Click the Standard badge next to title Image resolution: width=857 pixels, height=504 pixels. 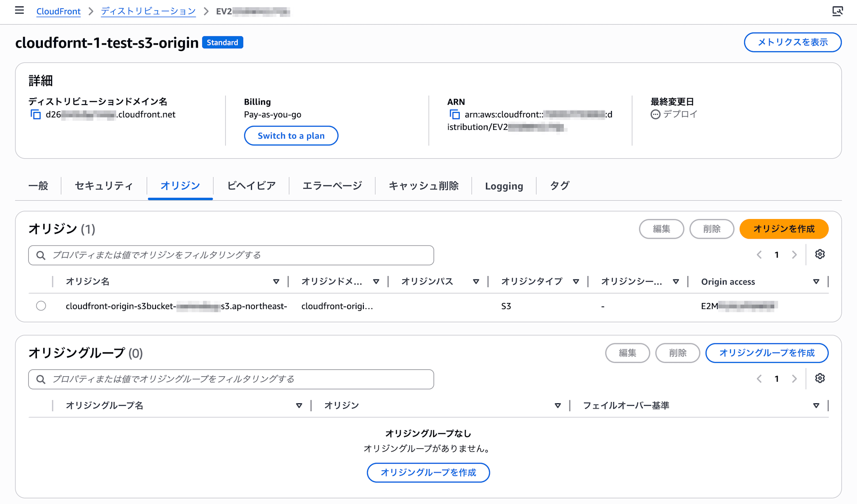click(222, 42)
